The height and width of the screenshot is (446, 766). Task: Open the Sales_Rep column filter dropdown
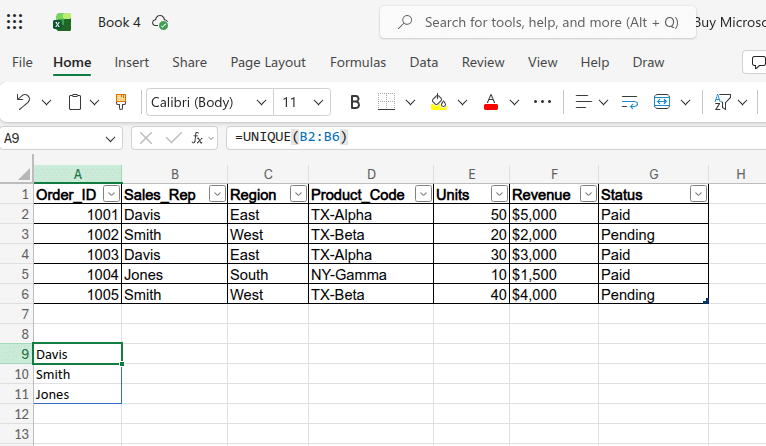pos(217,195)
